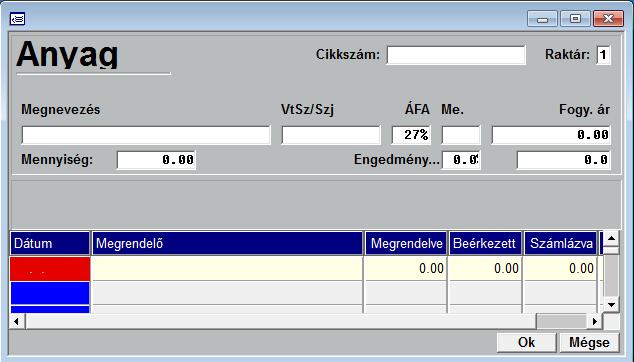634x362 pixels.
Task: Close the Anyag window
Action: (x=608, y=19)
